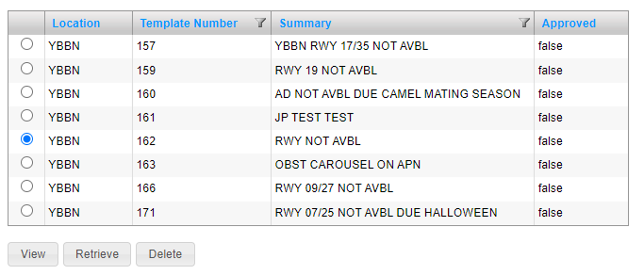This screenshot has width=644, height=275.
Task: Sort by the Location column header
Action: 76,23
